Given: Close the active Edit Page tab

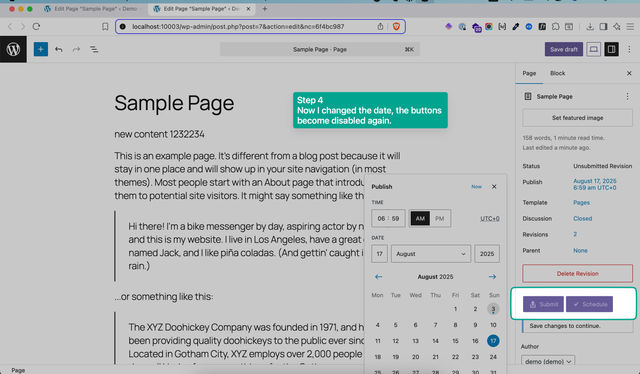Looking at the screenshot, I should [248, 9].
